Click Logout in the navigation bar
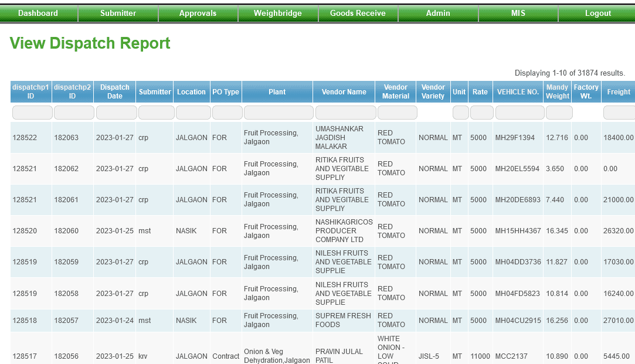Viewport: 635px width, 364px height. click(597, 13)
